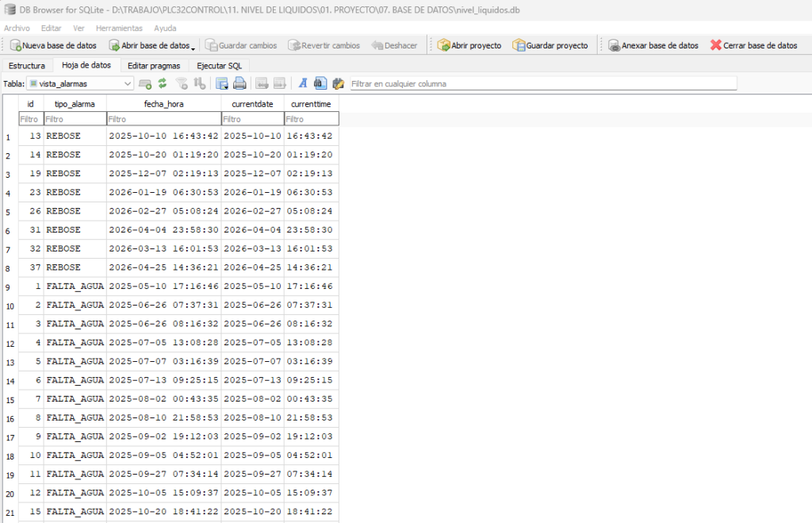Save the project with Guardar proyecto
Viewport: 812px width, 523px height.
tap(550, 45)
